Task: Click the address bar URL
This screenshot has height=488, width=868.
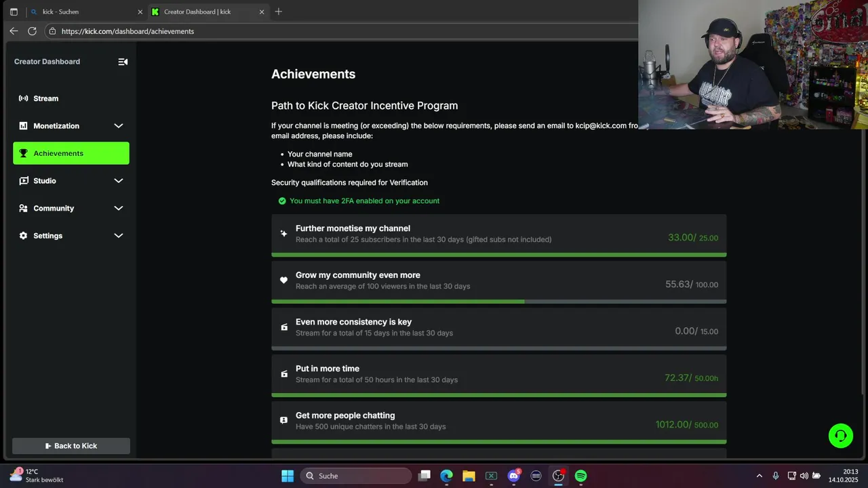Action: pos(127,31)
